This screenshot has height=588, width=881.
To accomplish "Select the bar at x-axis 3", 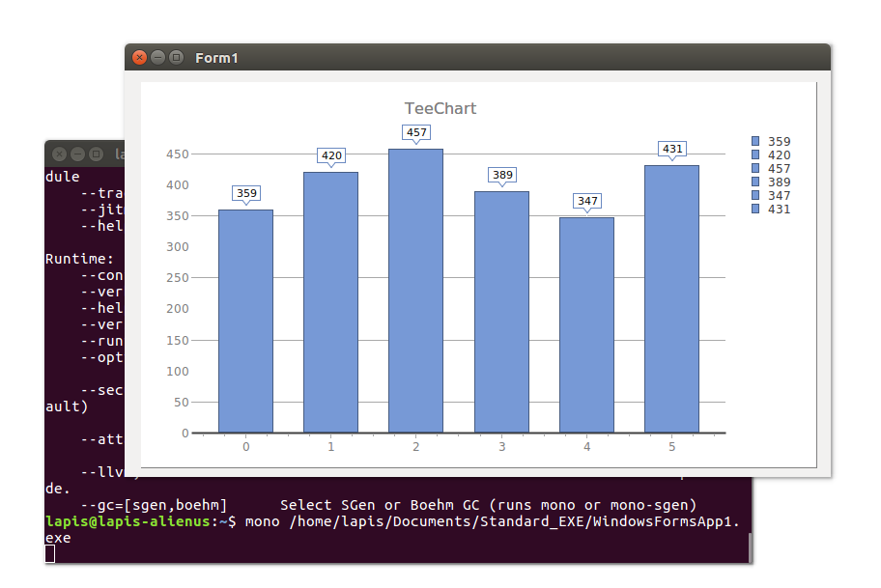I will [x=501, y=312].
